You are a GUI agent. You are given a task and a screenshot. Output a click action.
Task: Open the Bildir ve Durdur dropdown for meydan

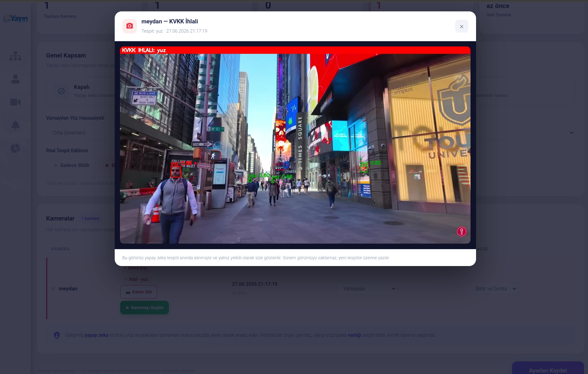point(494,289)
